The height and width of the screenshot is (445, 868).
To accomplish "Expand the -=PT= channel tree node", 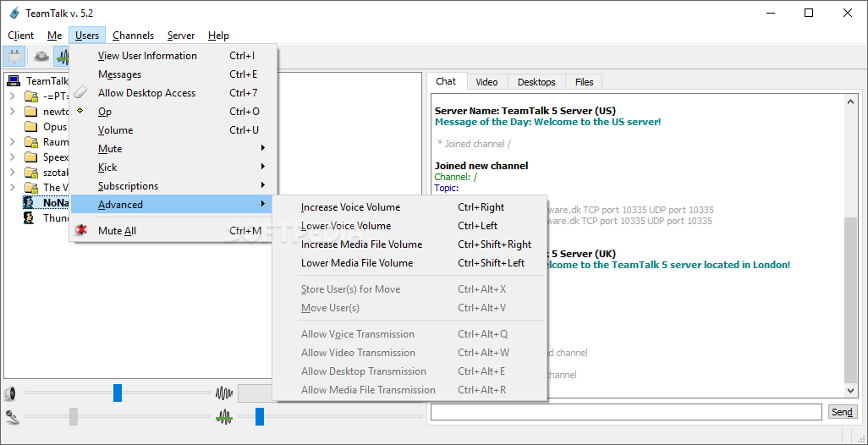I will (x=12, y=96).
